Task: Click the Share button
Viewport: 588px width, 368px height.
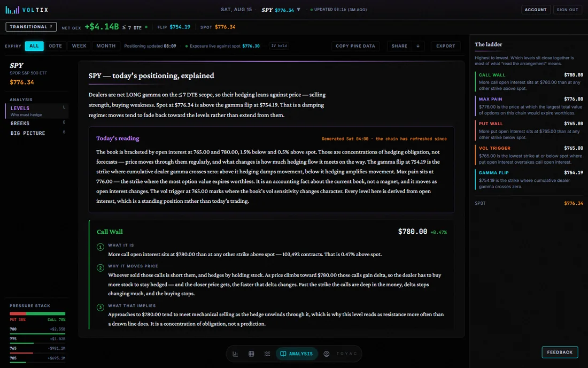Action: click(399, 46)
